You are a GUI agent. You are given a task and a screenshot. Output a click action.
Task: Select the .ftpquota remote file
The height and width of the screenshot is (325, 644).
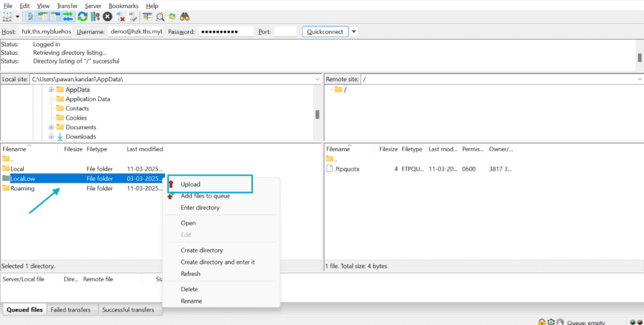(419, 169)
